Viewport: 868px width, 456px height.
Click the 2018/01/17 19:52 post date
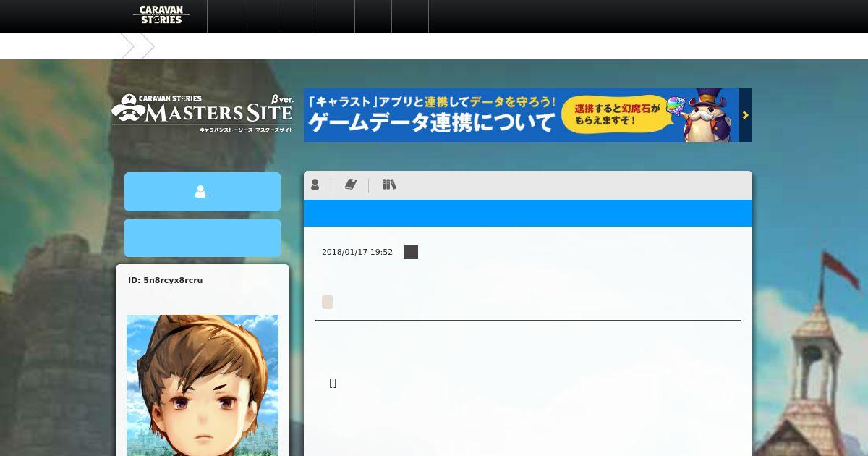[357, 252]
